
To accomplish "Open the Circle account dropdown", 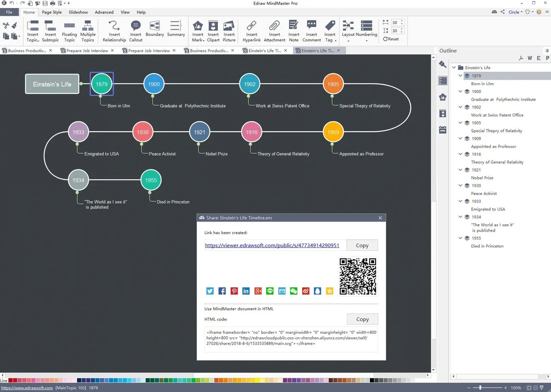I will [516, 12].
